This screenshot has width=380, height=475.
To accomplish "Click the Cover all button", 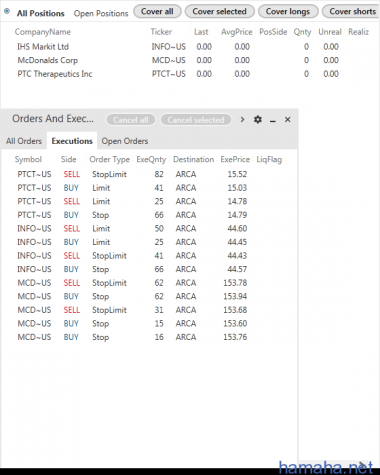I will [x=157, y=11].
